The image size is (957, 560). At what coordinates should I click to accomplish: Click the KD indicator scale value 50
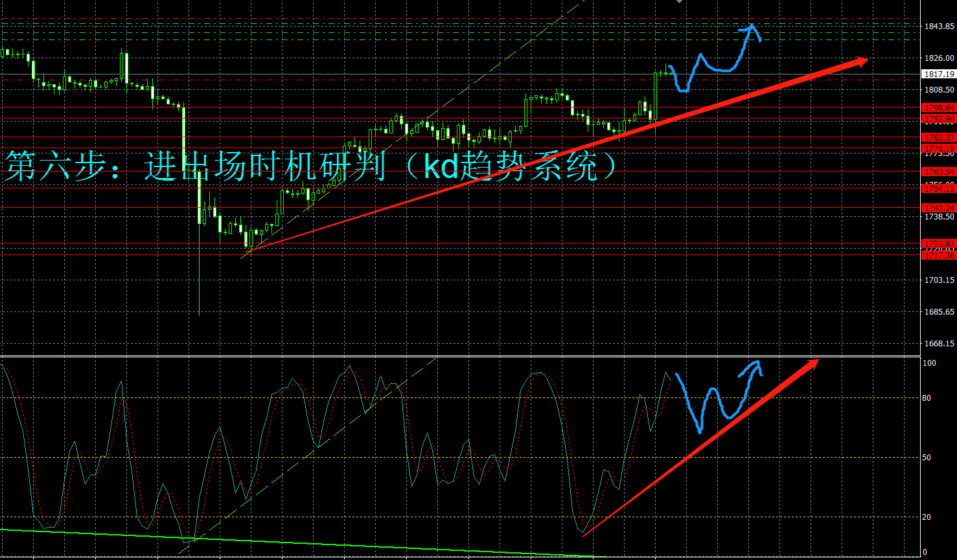coord(928,458)
